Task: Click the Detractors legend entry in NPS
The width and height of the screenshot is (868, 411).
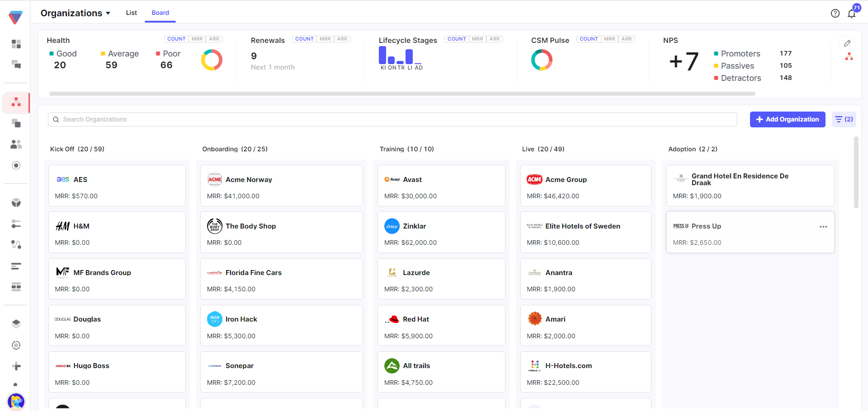Action: [737, 78]
